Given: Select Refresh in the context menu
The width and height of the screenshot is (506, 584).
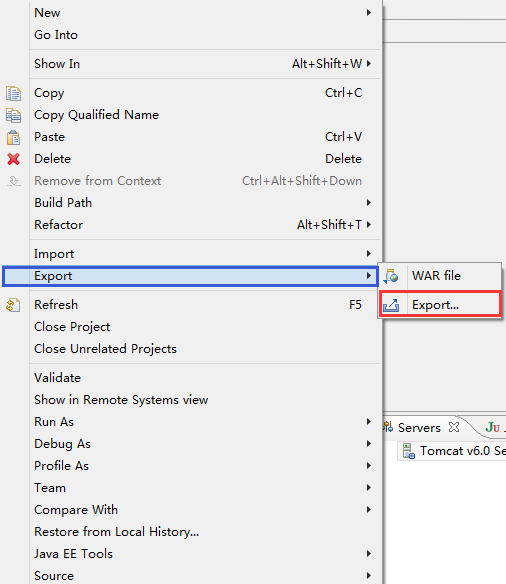Looking at the screenshot, I should coord(205,305).
